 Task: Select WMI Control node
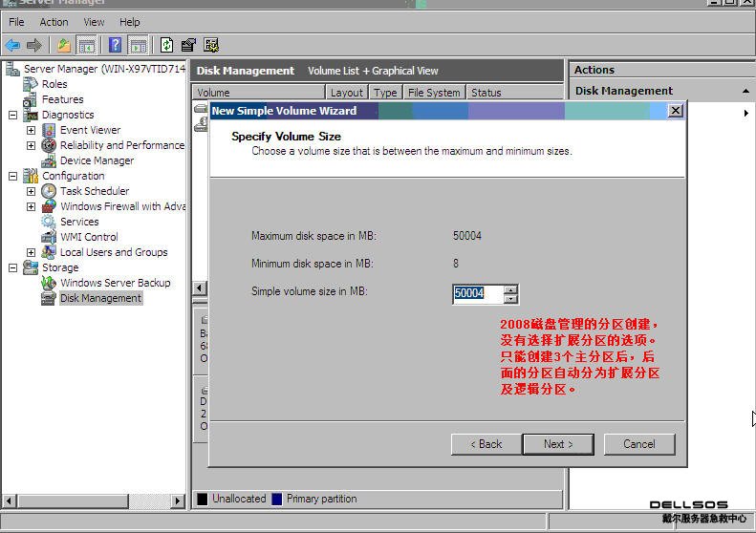(x=89, y=237)
